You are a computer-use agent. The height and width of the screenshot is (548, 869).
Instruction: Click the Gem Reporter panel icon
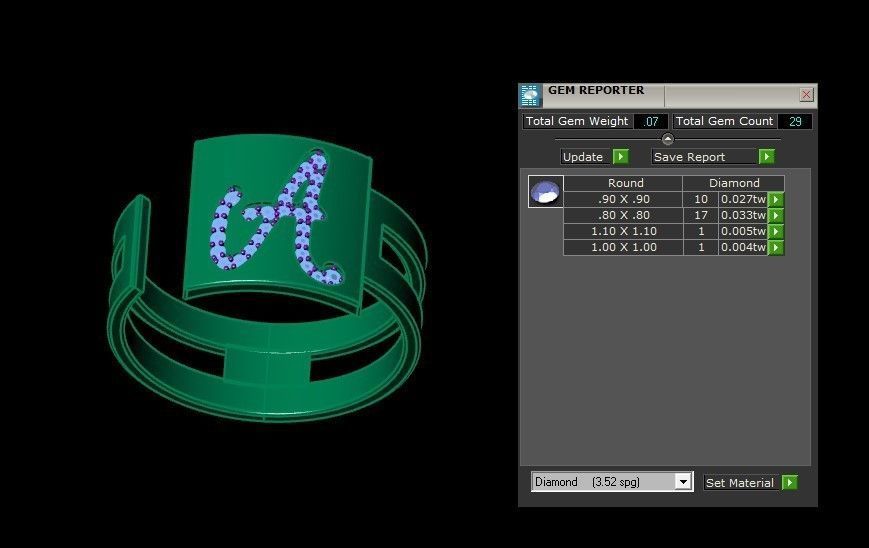(x=530, y=95)
